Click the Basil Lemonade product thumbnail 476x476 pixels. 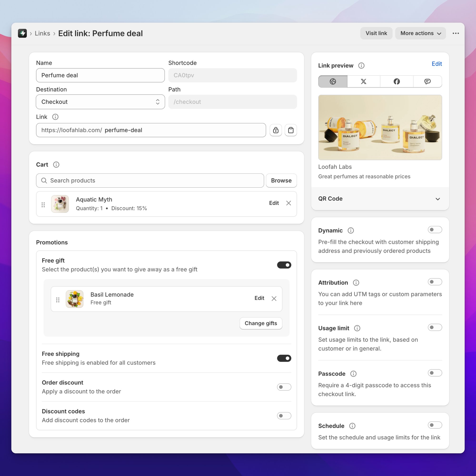coord(74,299)
